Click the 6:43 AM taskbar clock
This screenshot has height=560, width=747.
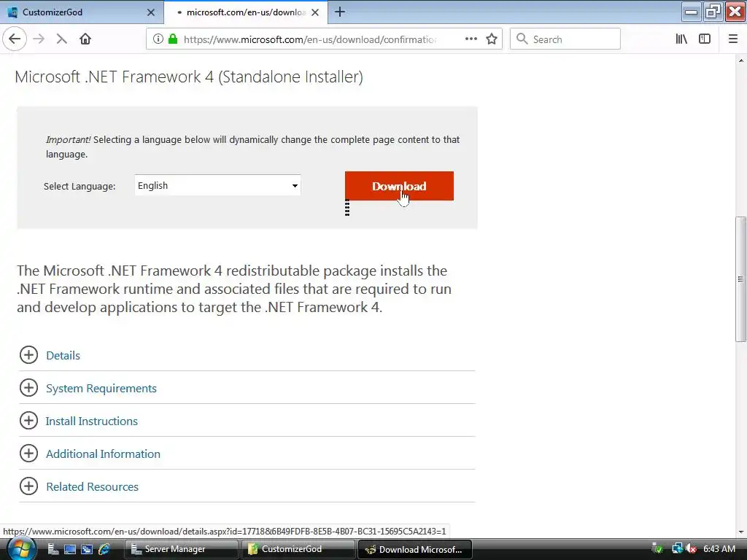tap(719, 549)
